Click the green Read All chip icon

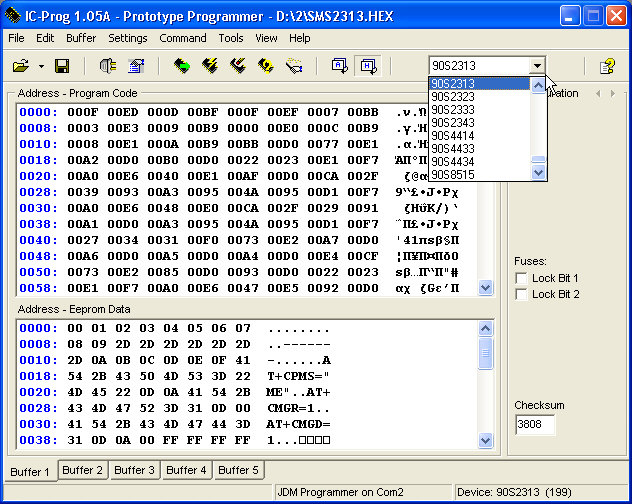click(182, 66)
